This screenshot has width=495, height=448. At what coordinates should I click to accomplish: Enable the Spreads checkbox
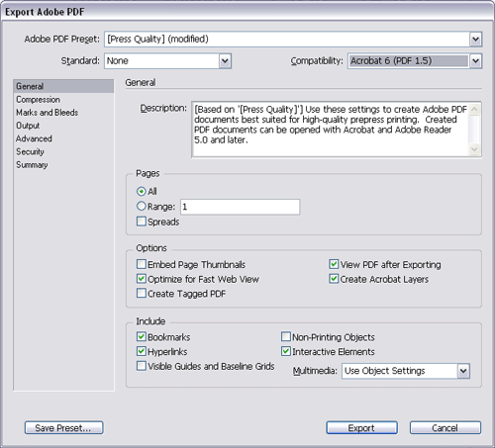(142, 222)
